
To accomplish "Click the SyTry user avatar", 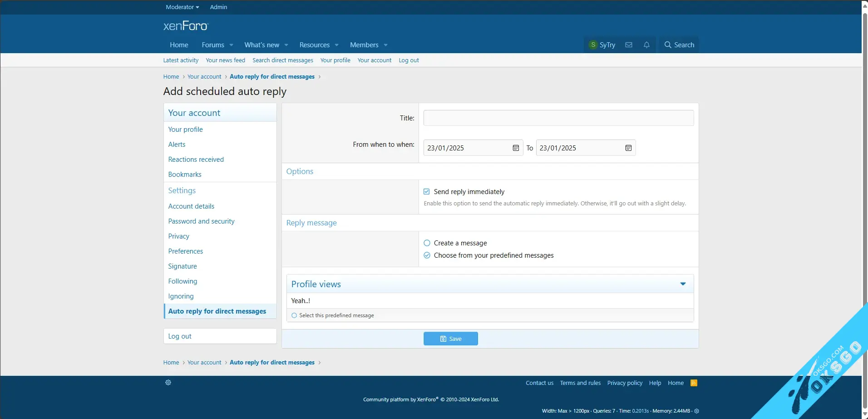I will [x=593, y=45].
